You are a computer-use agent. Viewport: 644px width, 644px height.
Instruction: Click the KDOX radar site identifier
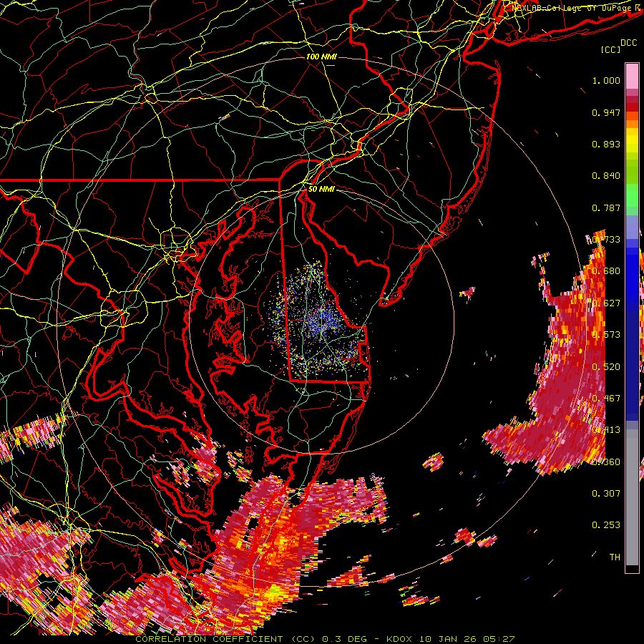[x=399, y=639]
